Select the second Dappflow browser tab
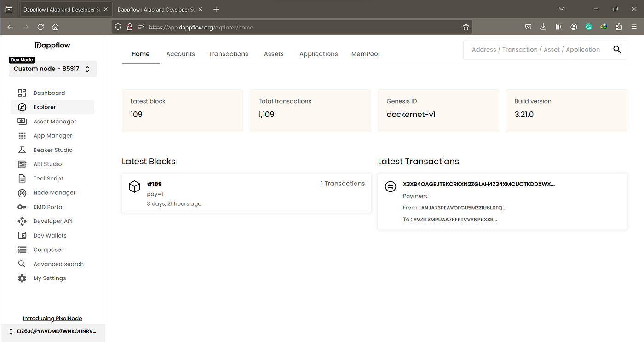Image resolution: width=644 pixels, height=342 pixels. pos(159,9)
